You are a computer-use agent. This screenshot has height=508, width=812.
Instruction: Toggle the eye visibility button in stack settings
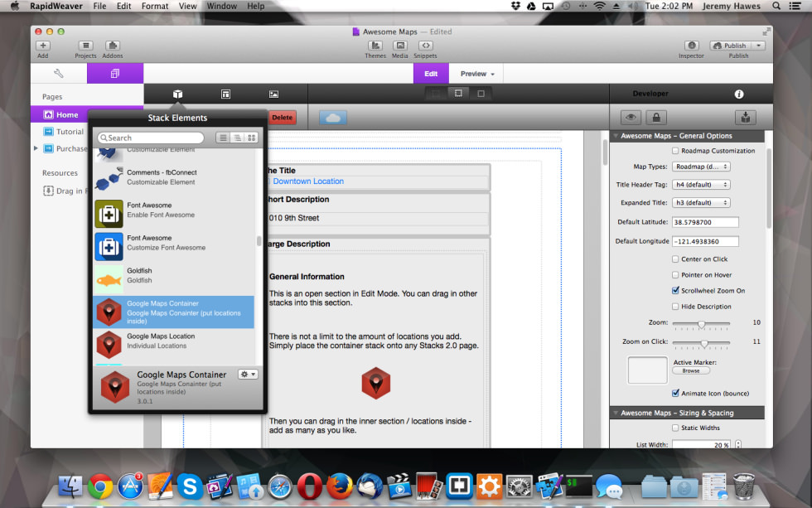(631, 118)
